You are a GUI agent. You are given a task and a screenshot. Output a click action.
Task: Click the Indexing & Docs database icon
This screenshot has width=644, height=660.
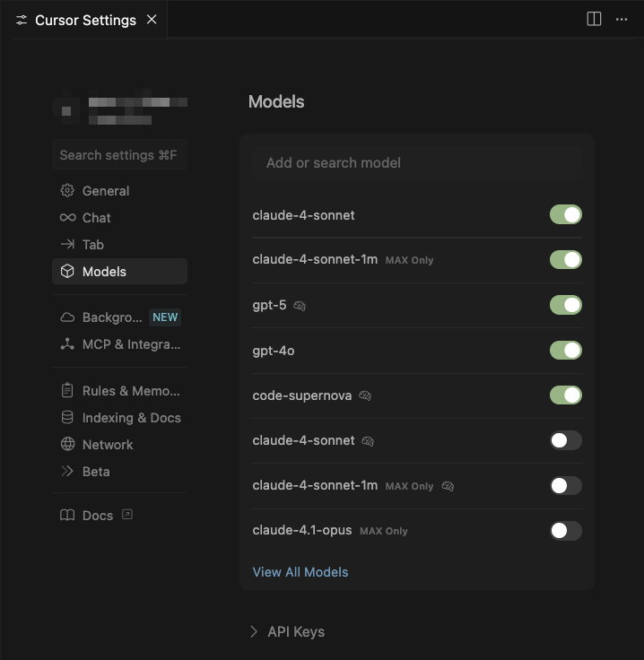coord(67,418)
